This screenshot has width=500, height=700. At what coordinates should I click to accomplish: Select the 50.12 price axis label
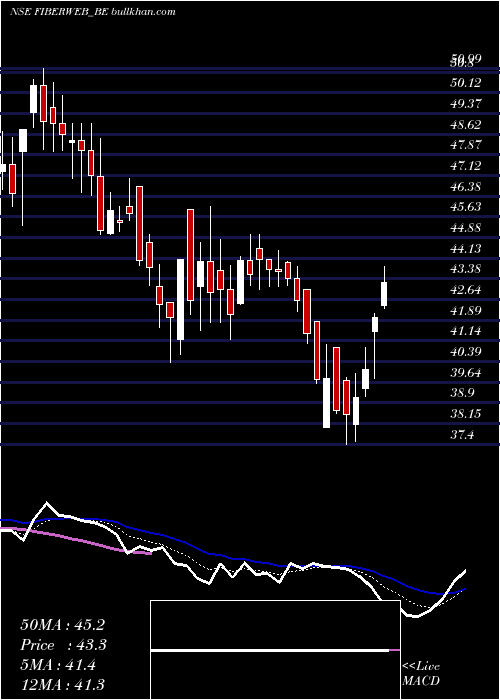point(466,83)
